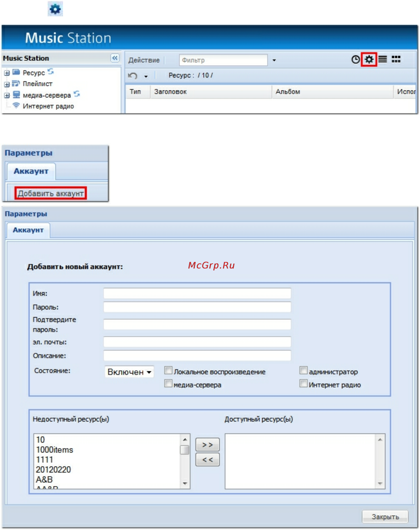Open settings via gear icon in toolbar
Image resolution: width=420 pixels, height=530 pixels.
[369, 59]
